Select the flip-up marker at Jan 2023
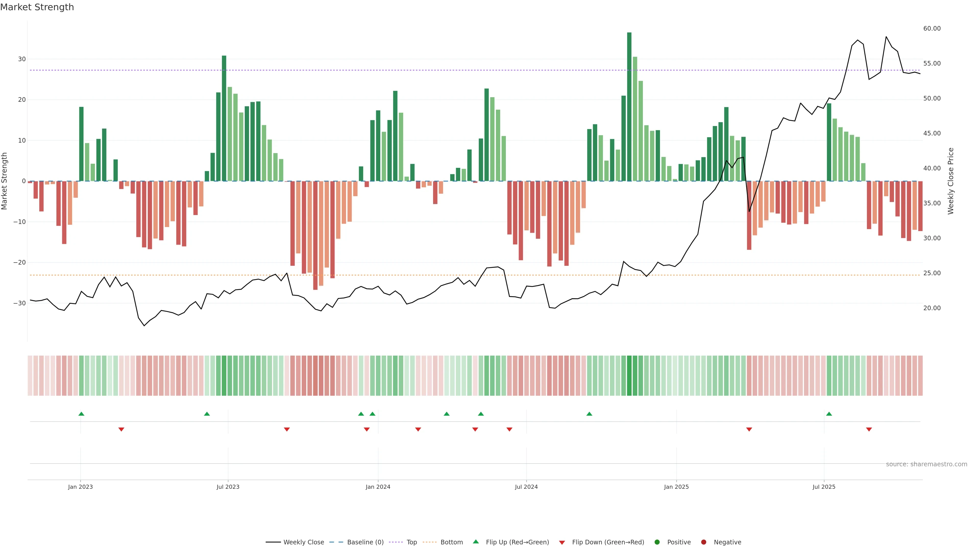Screen dimensions: 980x551 point(81,414)
